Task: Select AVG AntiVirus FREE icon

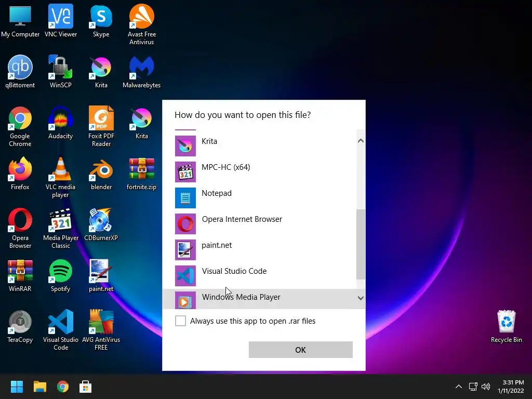Action: [x=101, y=330]
